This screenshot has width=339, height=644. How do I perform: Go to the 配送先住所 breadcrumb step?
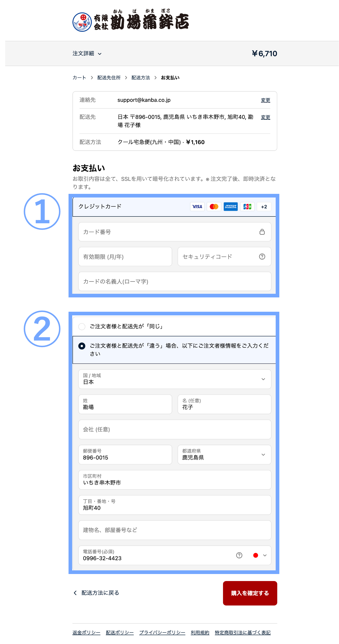coord(109,78)
